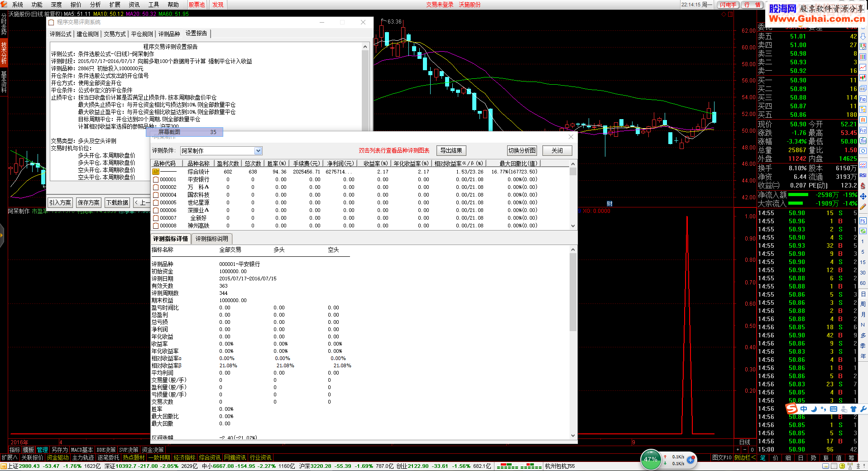
Task: Click the blue four-arrow move icon
Action: 863,196
